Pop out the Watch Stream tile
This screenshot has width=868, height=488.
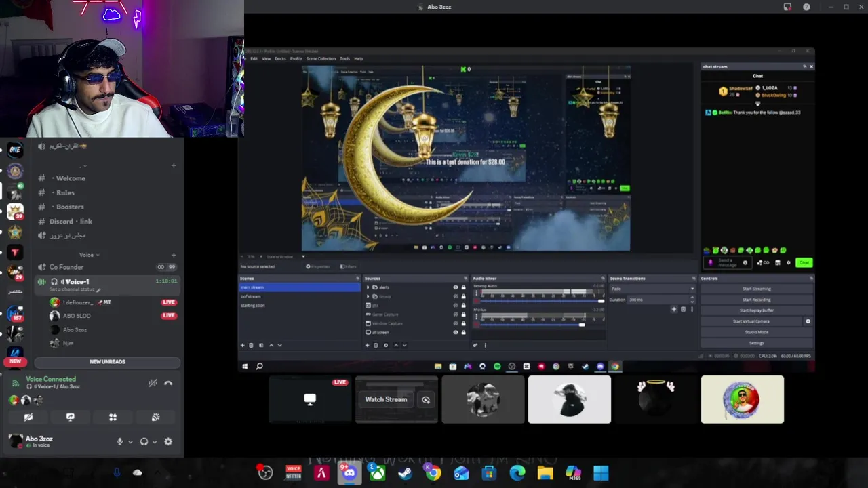tap(426, 399)
